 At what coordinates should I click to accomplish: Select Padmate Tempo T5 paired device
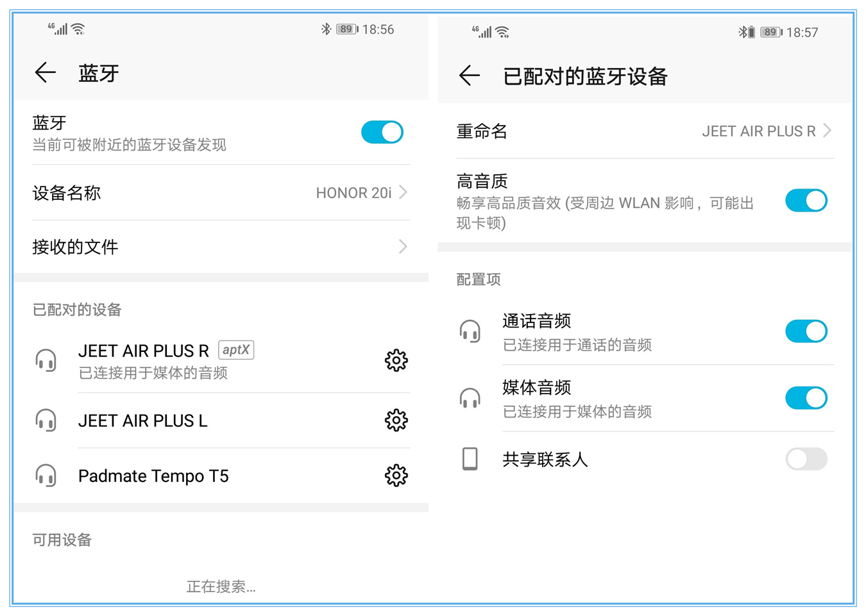tap(153, 476)
